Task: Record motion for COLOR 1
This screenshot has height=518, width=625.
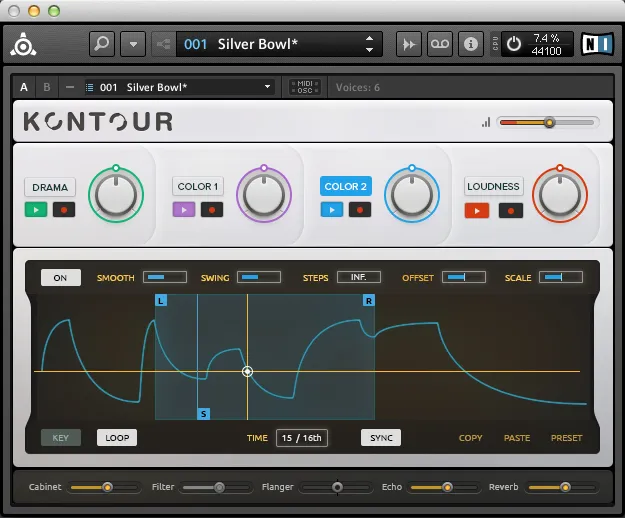Action: 212,210
